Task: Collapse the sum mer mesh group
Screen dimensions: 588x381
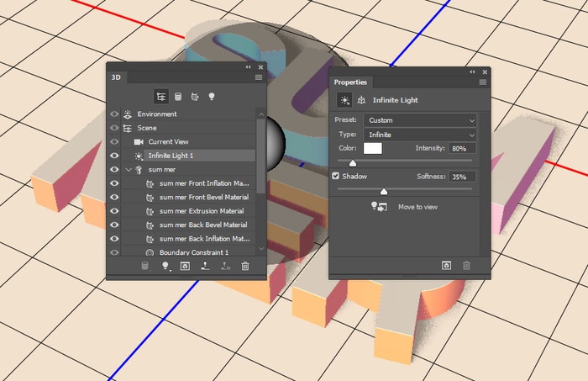Action: coord(129,170)
